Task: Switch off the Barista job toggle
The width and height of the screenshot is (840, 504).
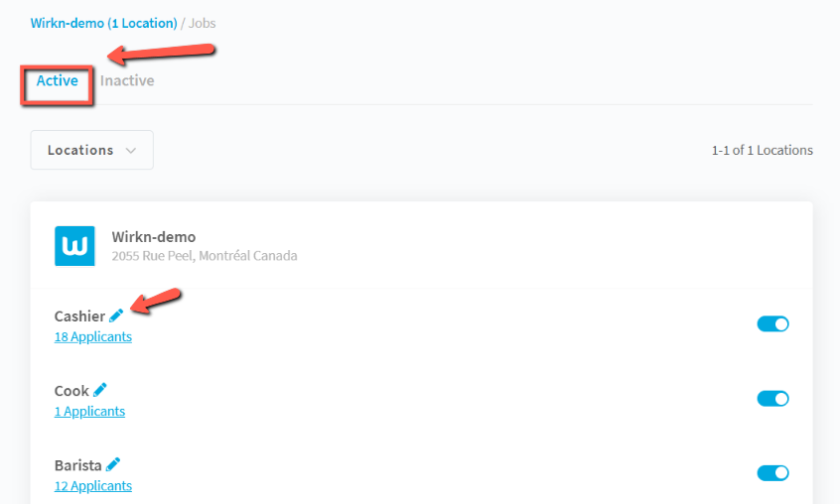Action: click(772, 473)
